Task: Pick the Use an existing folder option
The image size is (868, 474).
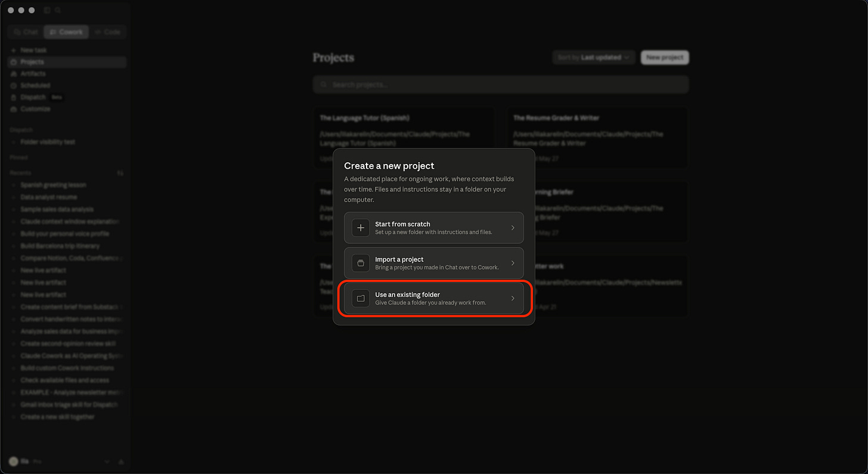Action: [x=433, y=298]
